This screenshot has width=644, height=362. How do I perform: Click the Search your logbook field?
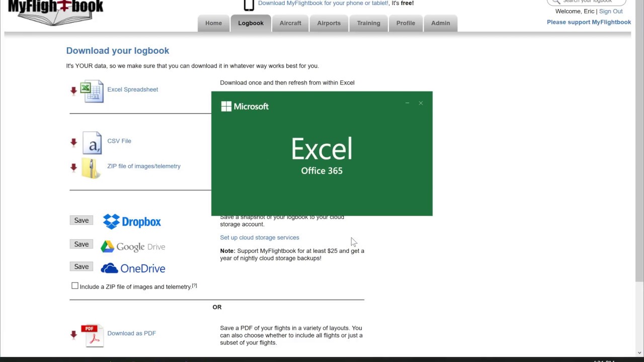pos(587,2)
